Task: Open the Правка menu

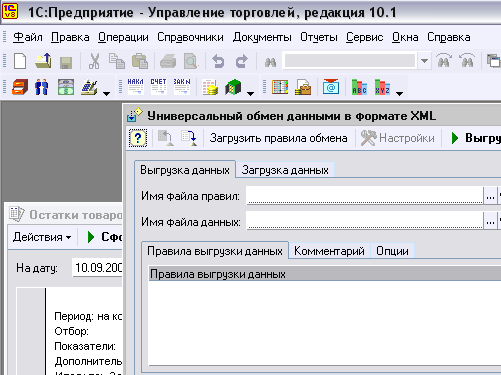Action: click(70, 37)
